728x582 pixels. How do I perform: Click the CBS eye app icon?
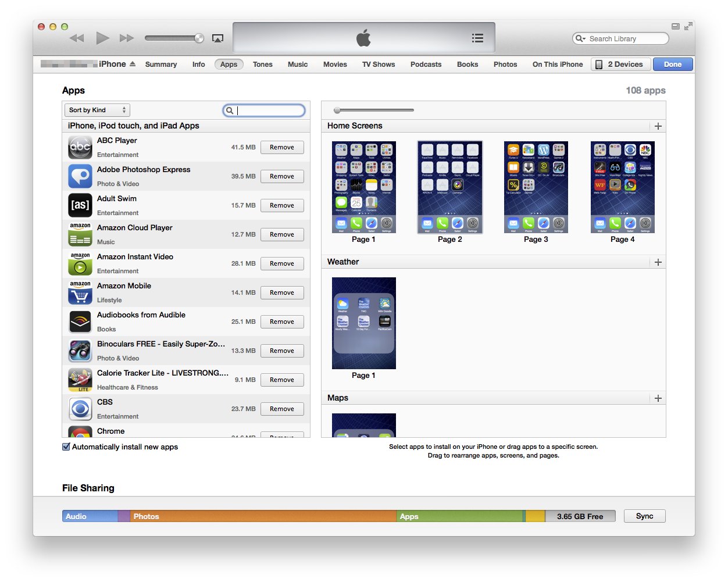point(80,409)
